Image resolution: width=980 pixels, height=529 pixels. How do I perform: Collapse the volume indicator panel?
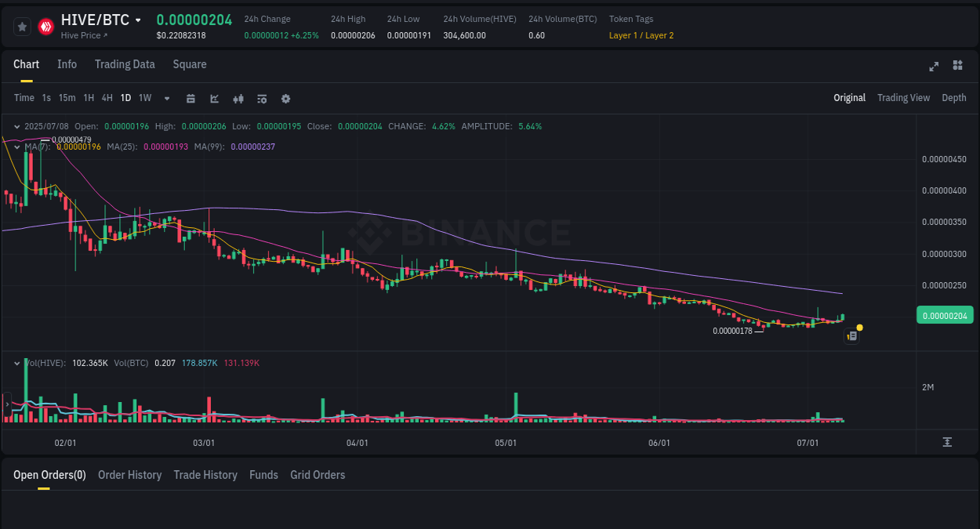click(16, 363)
